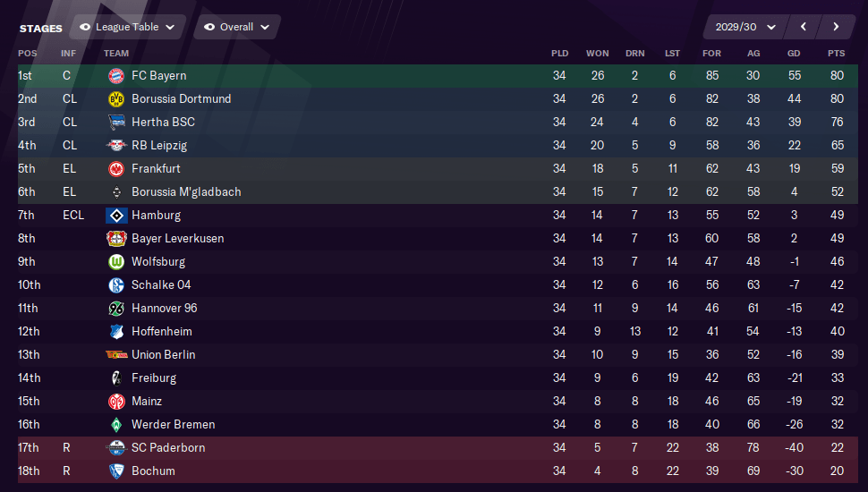Viewport: 868px width, 492px height.
Task: Click the Wolfsburg green W logo
Action: coord(116,262)
